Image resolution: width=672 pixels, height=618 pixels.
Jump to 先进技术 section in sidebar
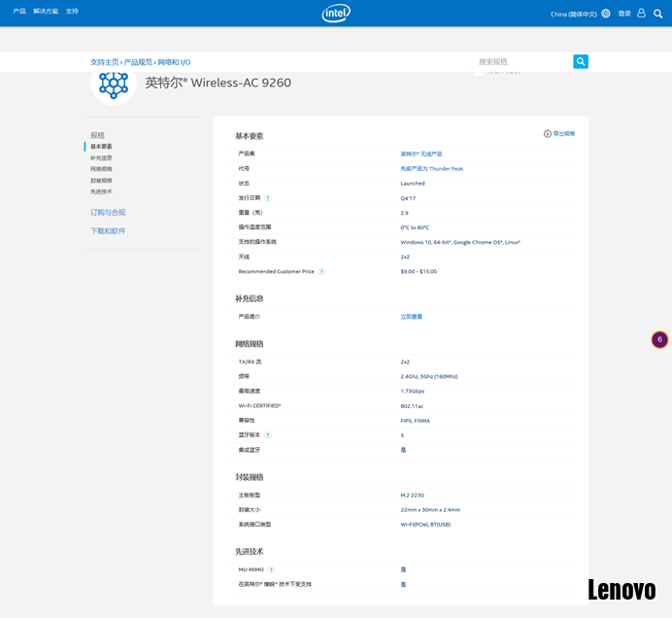click(101, 191)
